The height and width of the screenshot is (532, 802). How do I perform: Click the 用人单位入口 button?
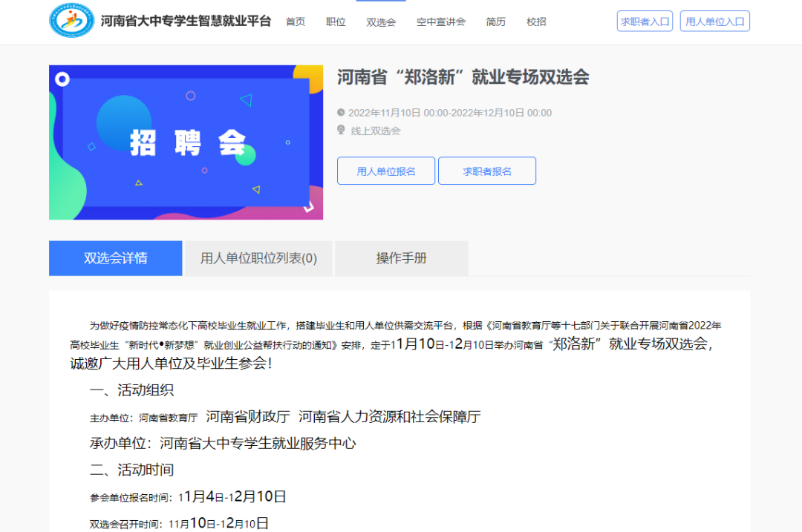coord(714,21)
